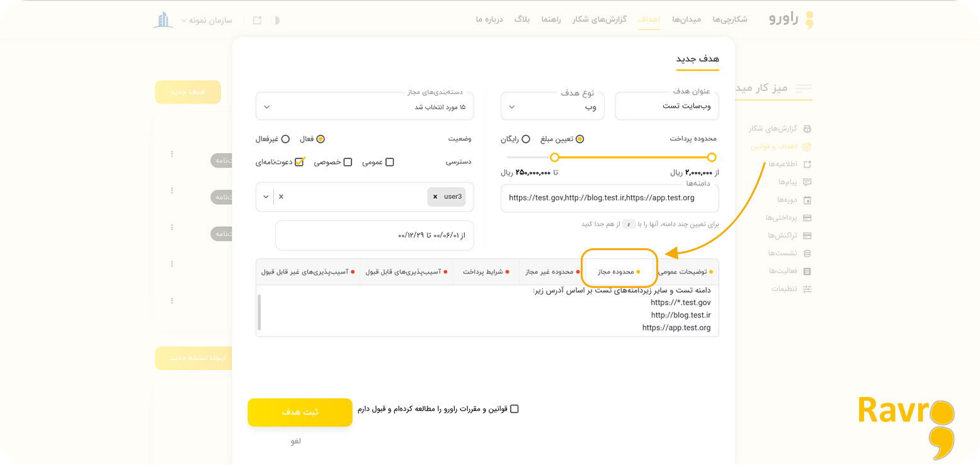Click the messages icon in sidebar
Image resolution: width=980 pixels, height=465 pixels.
(x=807, y=182)
